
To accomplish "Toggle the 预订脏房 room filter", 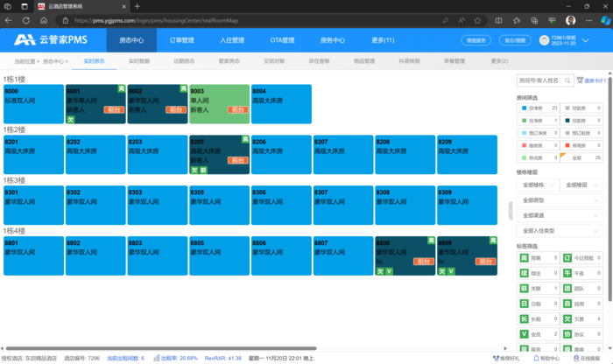I will (x=581, y=133).
